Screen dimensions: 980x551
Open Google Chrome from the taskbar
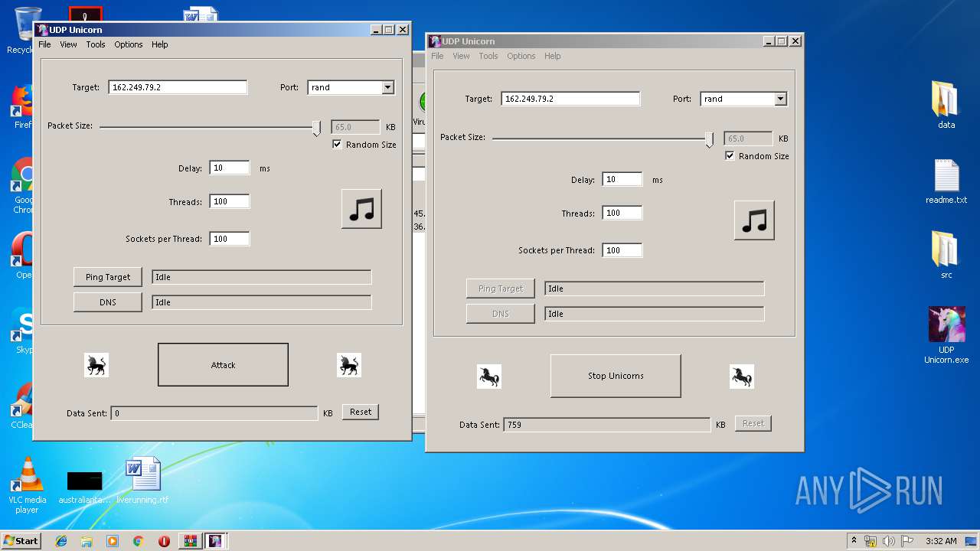(138, 541)
